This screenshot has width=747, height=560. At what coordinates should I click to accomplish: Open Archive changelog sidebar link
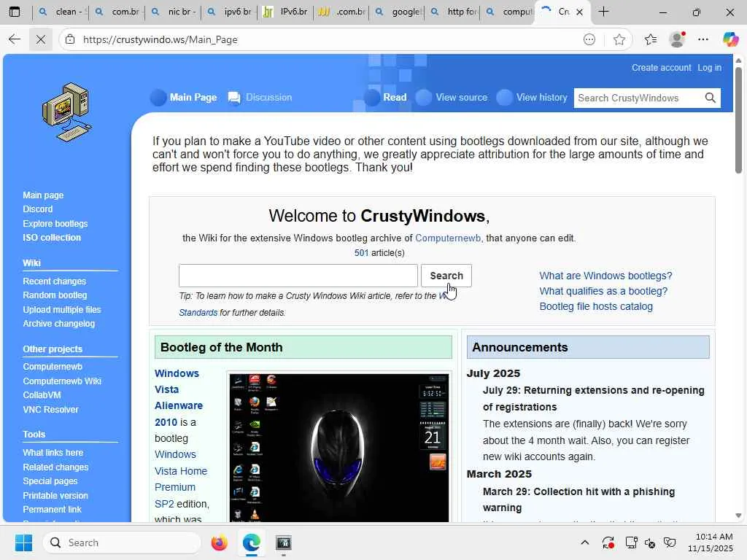(x=58, y=323)
